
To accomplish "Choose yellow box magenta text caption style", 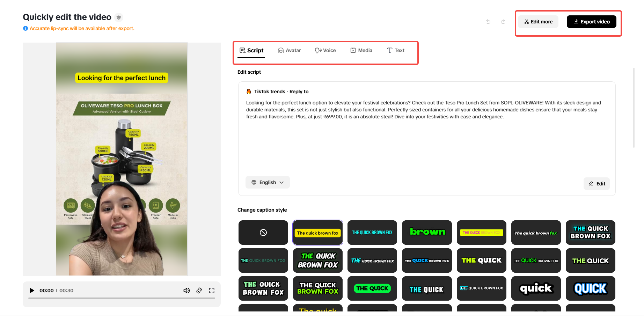I will click(482, 233).
